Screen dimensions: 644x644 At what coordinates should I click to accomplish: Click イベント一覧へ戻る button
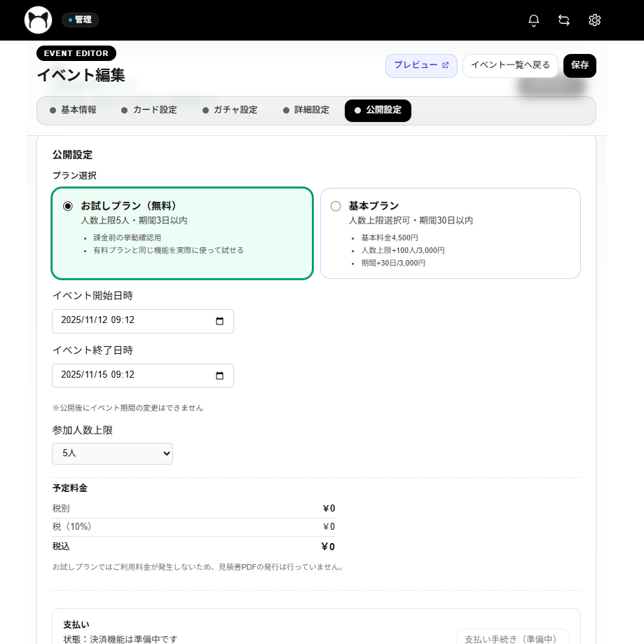[510, 65]
